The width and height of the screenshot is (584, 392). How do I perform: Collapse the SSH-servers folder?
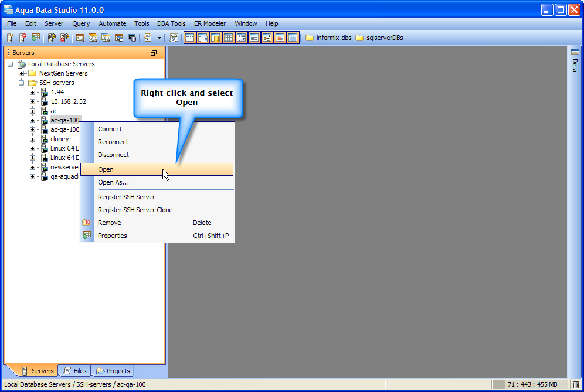coord(22,83)
